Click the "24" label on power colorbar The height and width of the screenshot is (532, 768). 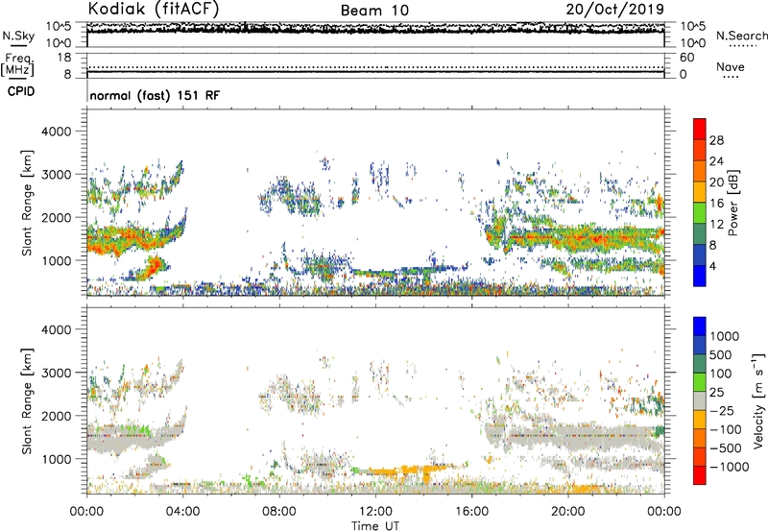tap(716, 161)
